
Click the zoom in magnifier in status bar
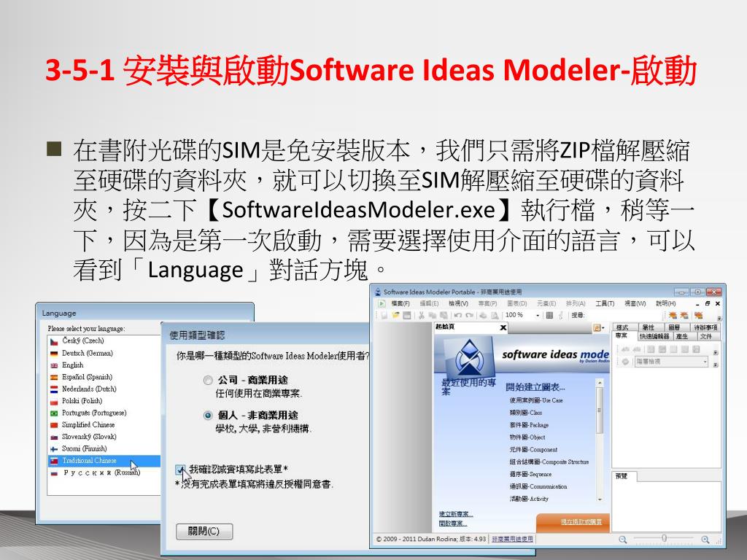click(705, 539)
